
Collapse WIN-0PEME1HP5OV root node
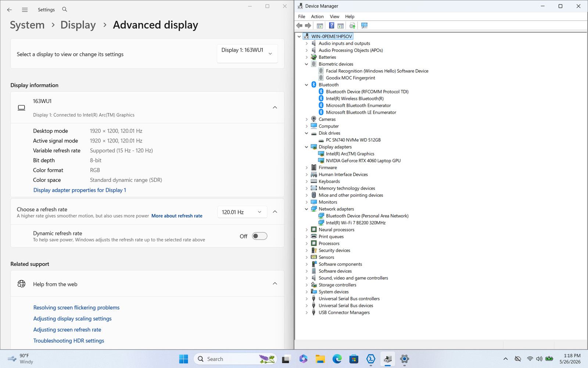[x=299, y=36]
